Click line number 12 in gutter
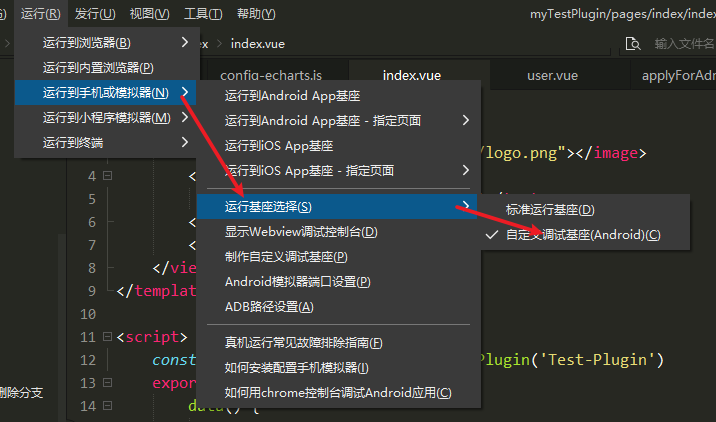The height and width of the screenshot is (422, 716). pos(88,360)
